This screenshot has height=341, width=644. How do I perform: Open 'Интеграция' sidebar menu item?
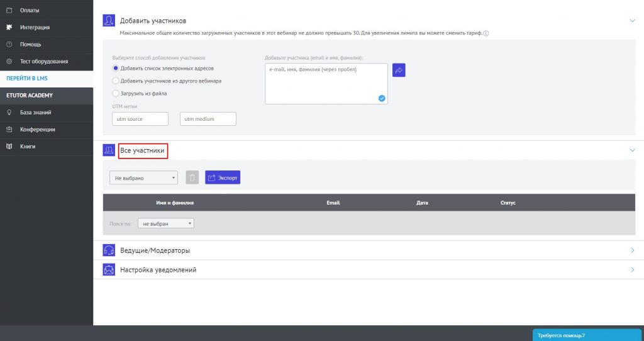tap(35, 27)
